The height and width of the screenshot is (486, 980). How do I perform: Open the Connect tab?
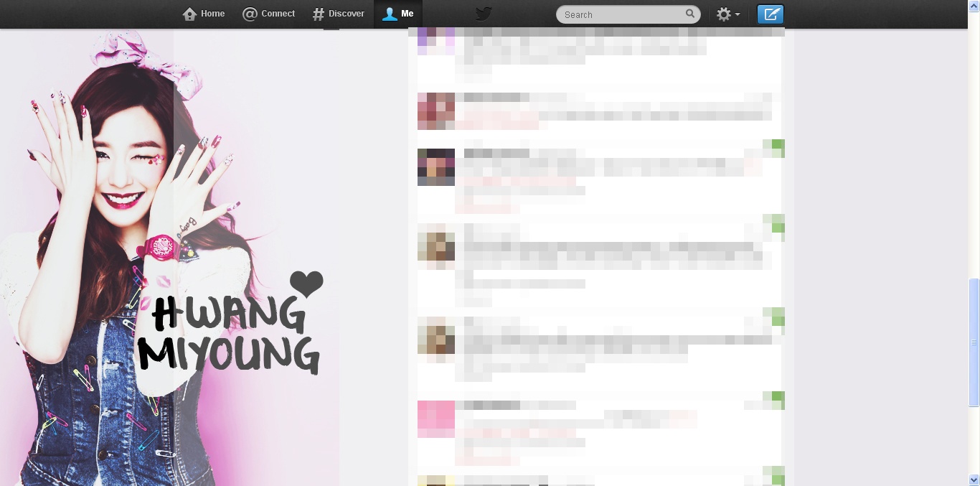pos(269,14)
